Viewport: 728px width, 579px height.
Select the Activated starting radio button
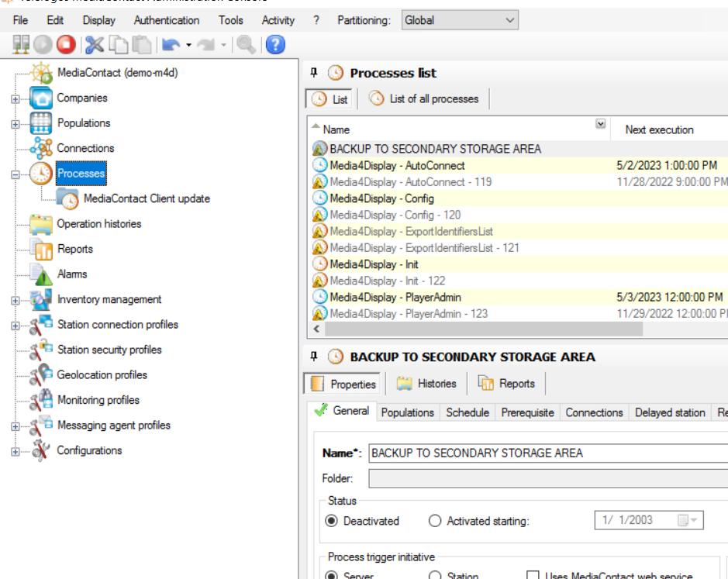click(435, 521)
